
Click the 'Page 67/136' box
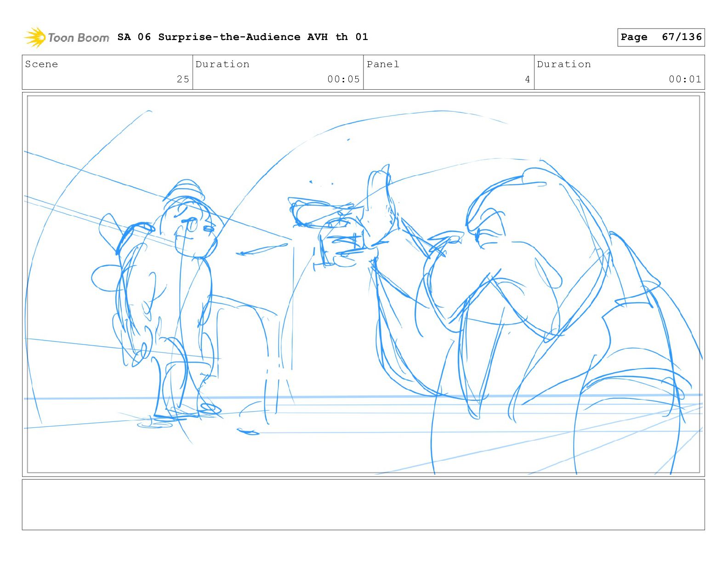(661, 37)
